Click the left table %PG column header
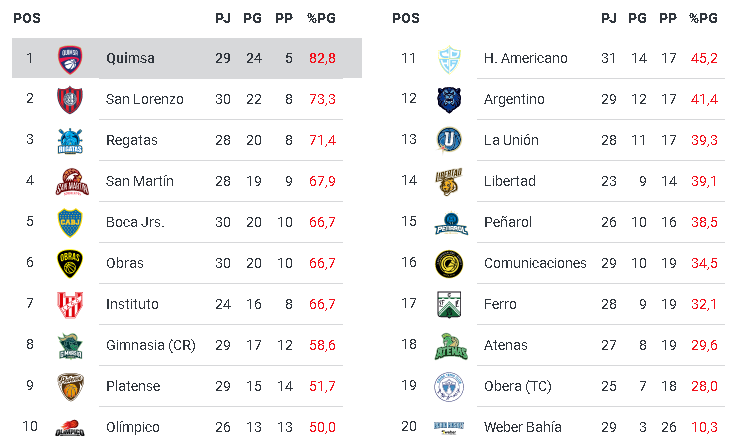 pyautogui.click(x=321, y=18)
